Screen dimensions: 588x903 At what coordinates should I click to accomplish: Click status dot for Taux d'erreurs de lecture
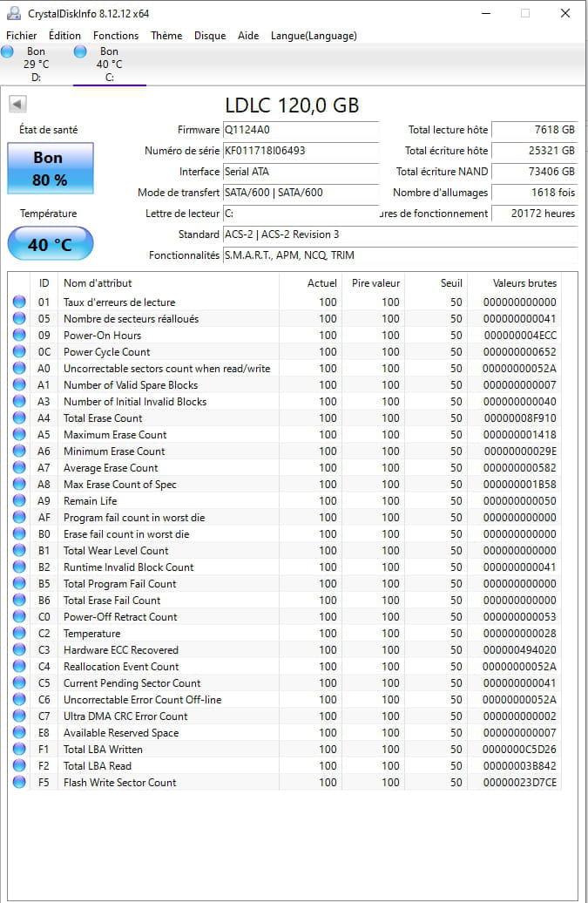19,302
